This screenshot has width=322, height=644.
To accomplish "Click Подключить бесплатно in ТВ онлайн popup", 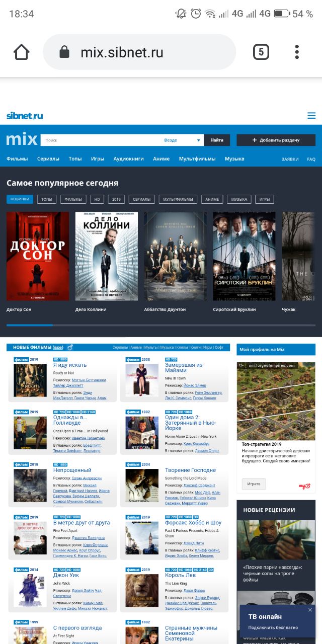I will [x=273, y=627].
